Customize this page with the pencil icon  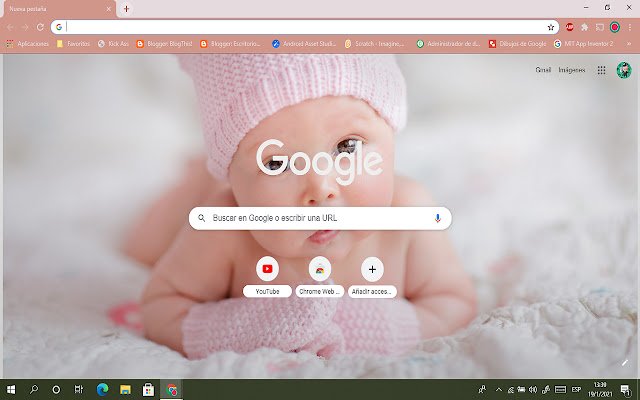coord(624,362)
